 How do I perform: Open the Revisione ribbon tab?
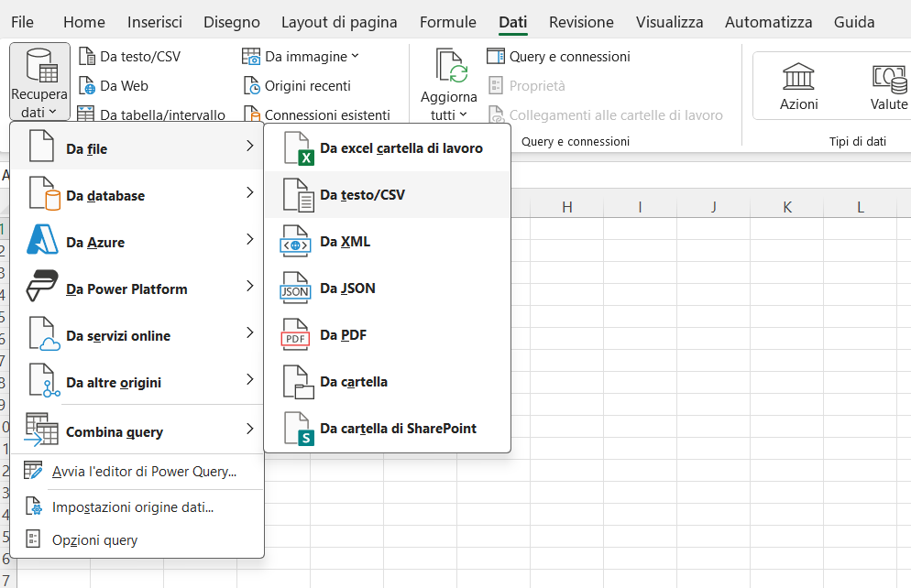[581, 22]
